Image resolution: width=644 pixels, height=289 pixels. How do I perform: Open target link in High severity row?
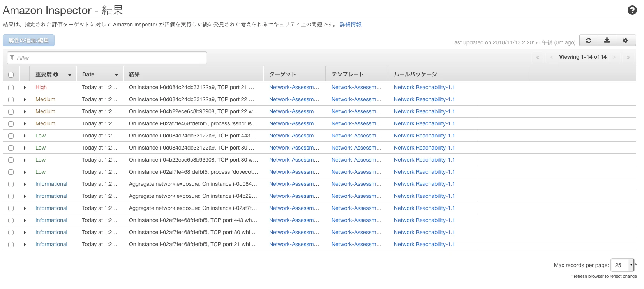coord(294,88)
